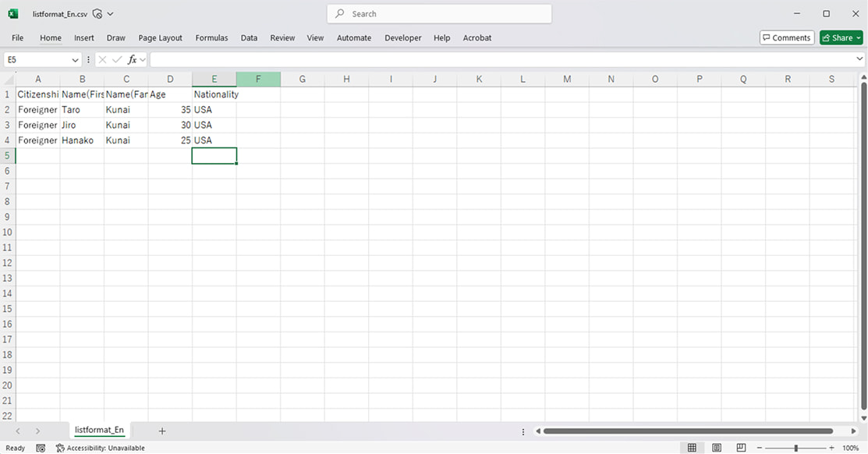868x454 pixels.
Task: Confirm the cell entry with the check icon
Action: [117, 59]
